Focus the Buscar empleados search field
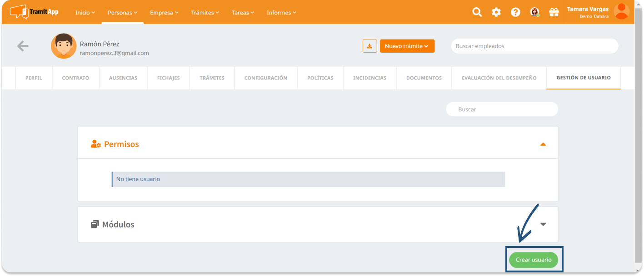Screen dimensions: 644x276 [x=534, y=46]
